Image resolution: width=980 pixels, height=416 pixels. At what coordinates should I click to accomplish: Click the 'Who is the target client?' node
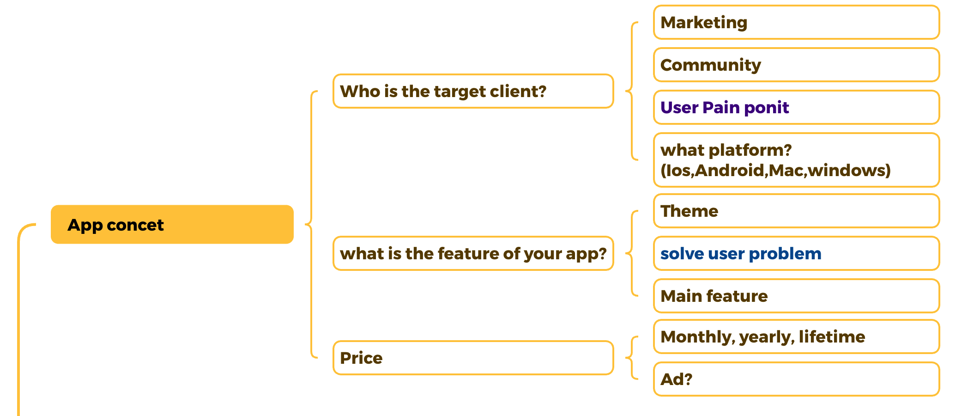pos(473,92)
